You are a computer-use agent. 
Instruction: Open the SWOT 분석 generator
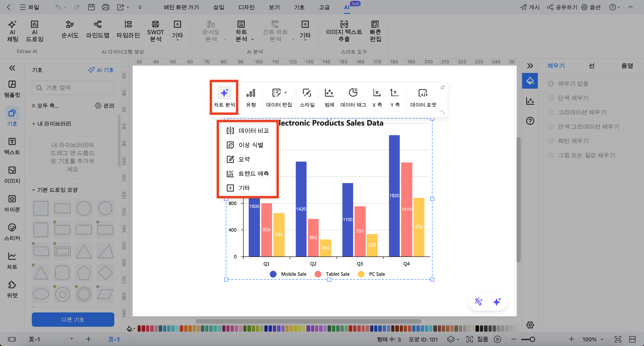coord(155,31)
